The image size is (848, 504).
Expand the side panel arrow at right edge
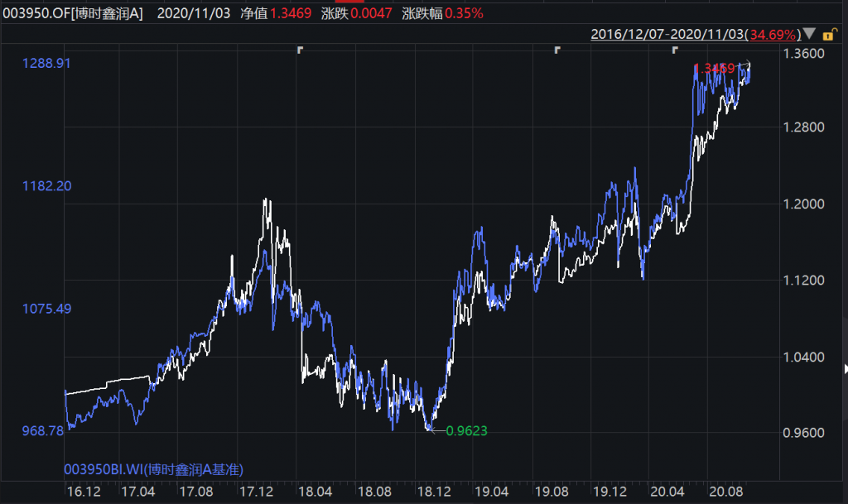click(x=845, y=368)
